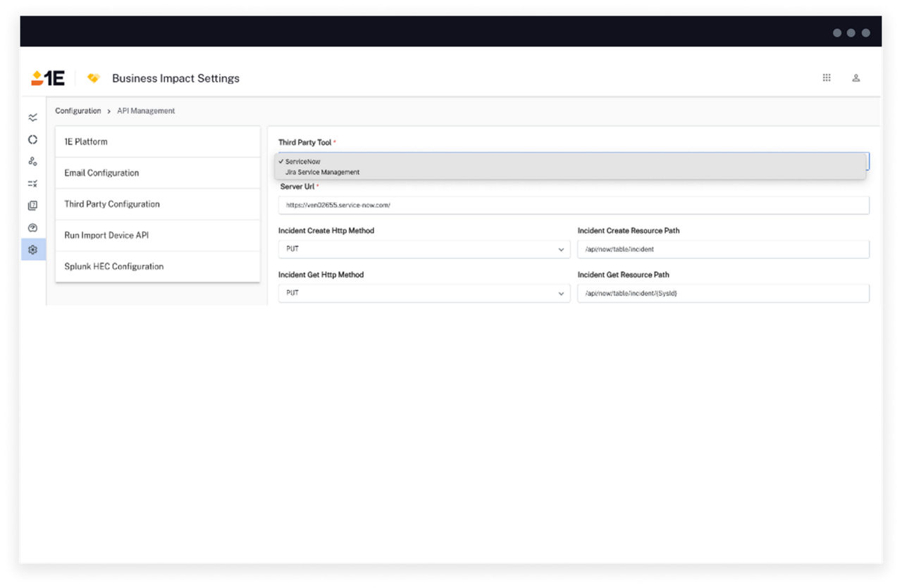Open the apps grid icon

coord(827,78)
